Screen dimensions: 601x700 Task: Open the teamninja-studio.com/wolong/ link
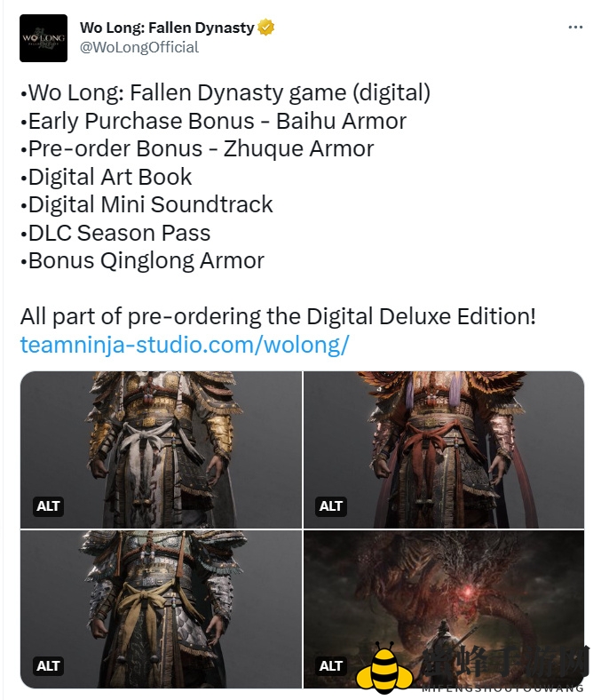pos(185,345)
